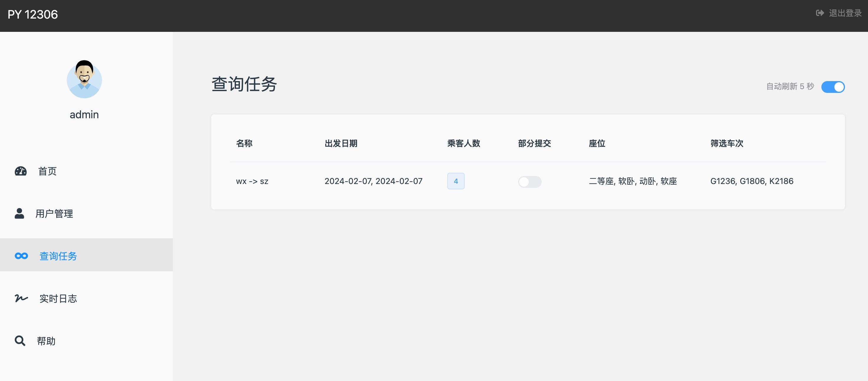Screen dimensions: 868x381
Task: Click the logout arrow icon in the top bar
Action: 820,13
